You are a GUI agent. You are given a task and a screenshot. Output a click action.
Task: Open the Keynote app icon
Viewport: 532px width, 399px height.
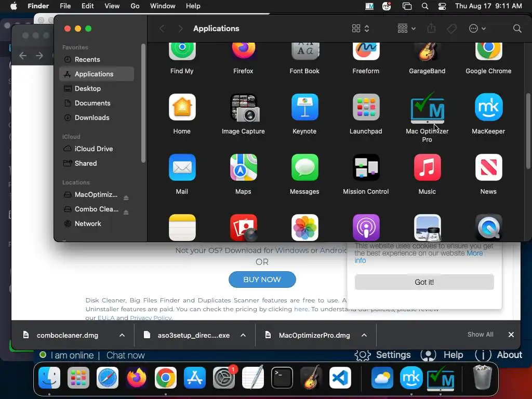point(304,107)
